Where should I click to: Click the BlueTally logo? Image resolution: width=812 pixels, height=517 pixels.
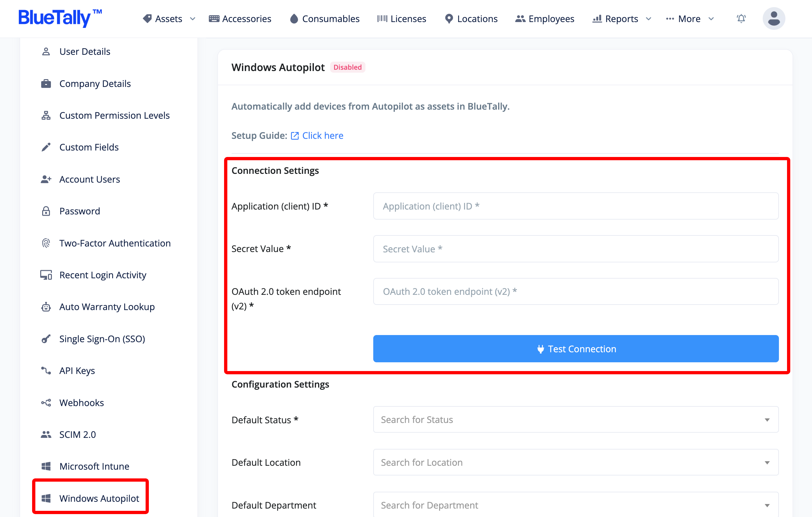click(x=60, y=18)
